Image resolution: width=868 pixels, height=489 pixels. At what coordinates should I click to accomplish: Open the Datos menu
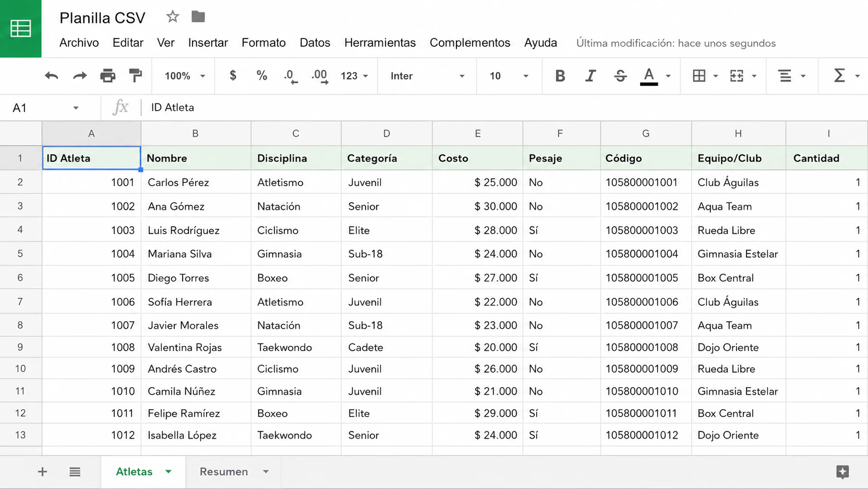coord(315,43)
